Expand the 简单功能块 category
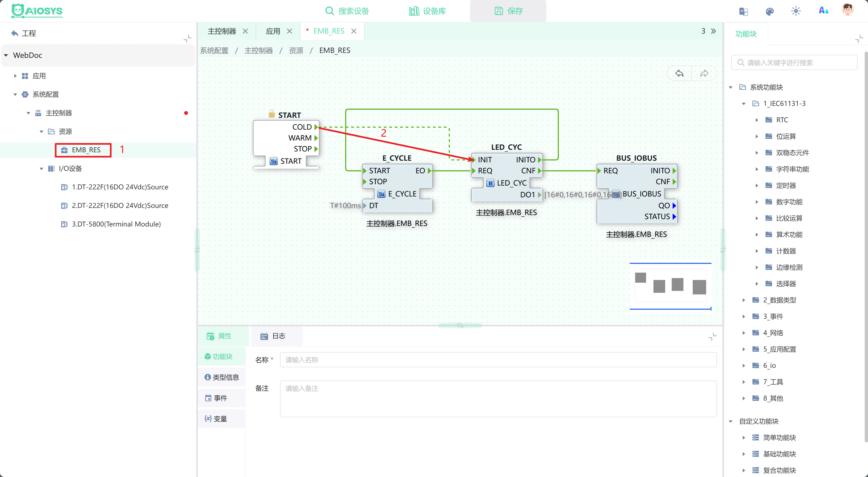This screenshot has height=477, width=868. pyautogui.click(x=744, y=438)
